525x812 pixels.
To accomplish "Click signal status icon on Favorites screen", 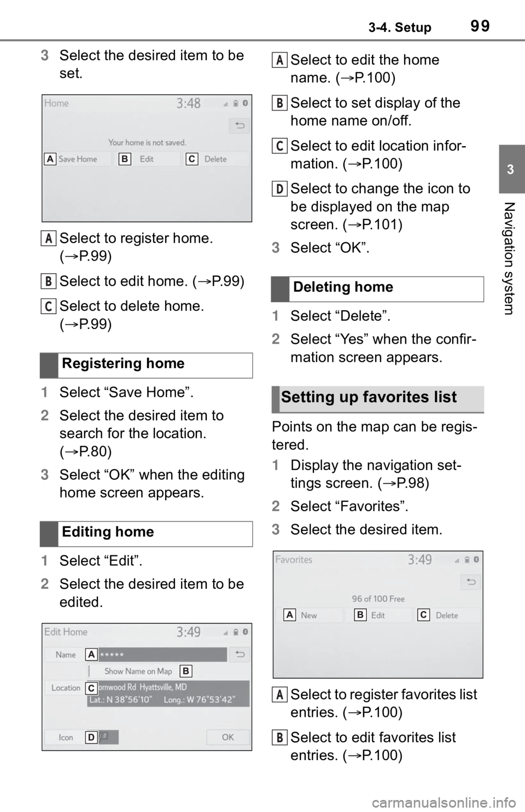I will click(457, 560).
